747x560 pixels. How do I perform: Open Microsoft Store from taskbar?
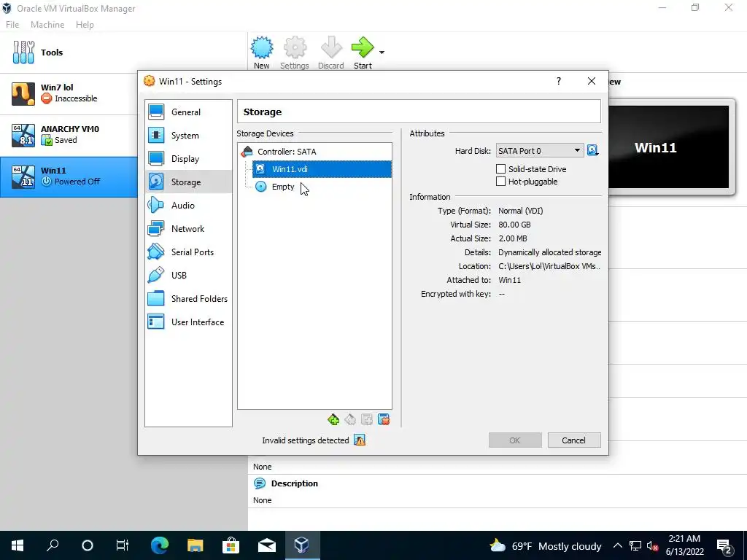231,545
